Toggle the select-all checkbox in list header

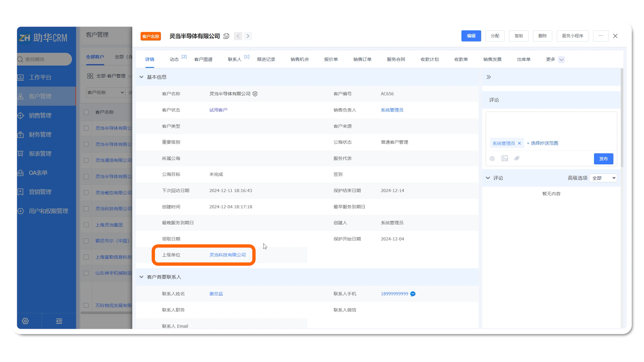[x=86, y=112]
